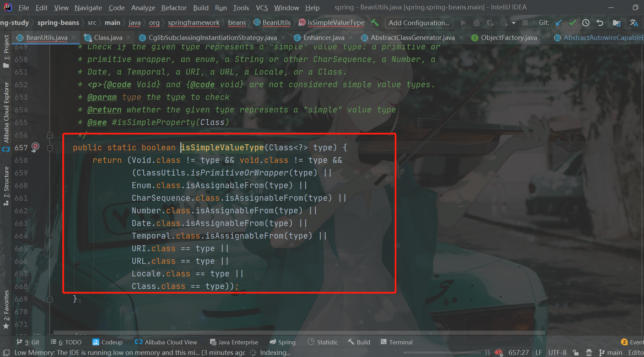The width and height of the screenshot is (644, 357).
Task: Click the Translate icon in toolbar
Action: [x=634, y=23]
